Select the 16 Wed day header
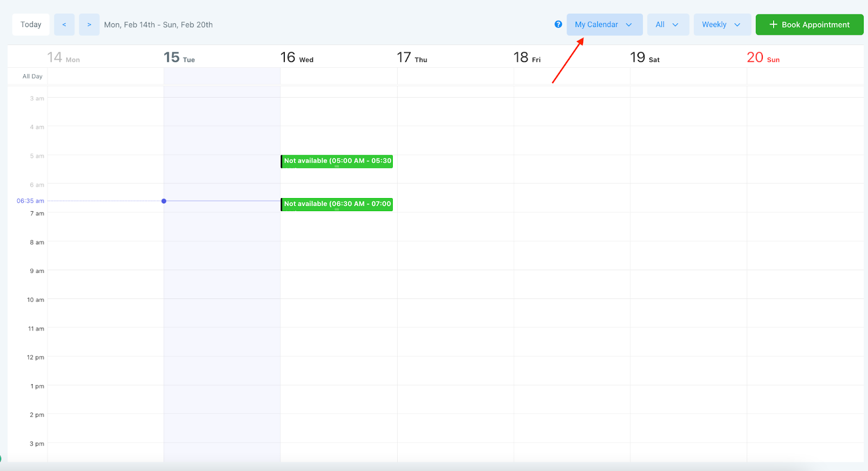This screenshot has height=471, width=868. (x=297, y=58)
